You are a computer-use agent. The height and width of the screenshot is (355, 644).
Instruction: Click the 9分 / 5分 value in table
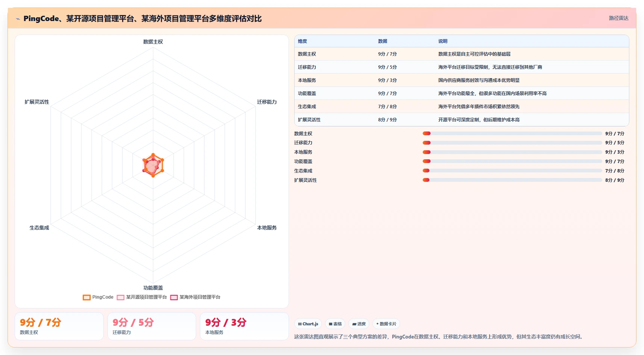(x=387, y=67)
